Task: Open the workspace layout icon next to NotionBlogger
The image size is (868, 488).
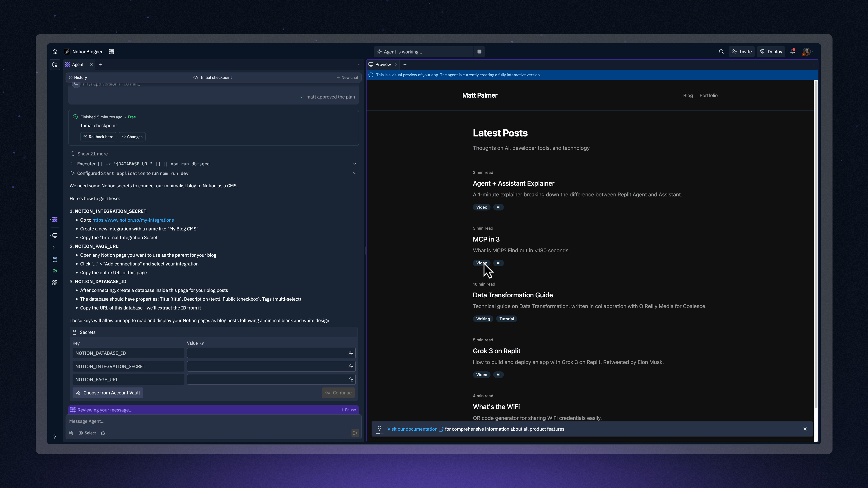Action: coord(111,52)
